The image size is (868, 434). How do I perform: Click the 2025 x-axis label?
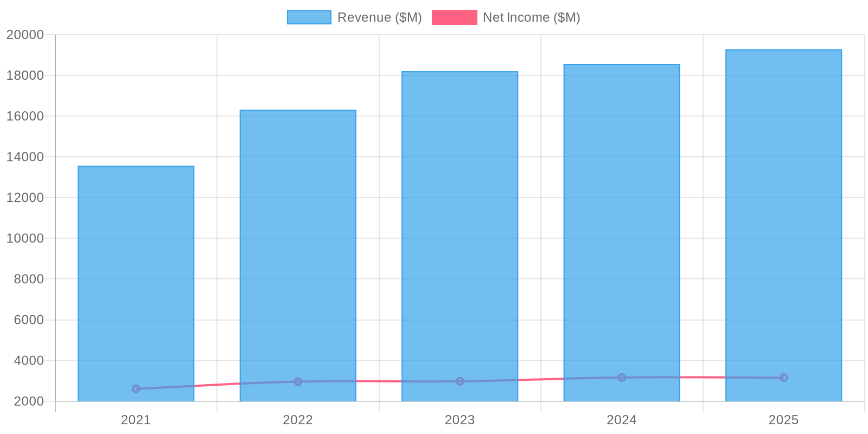(x=783, y=420)
